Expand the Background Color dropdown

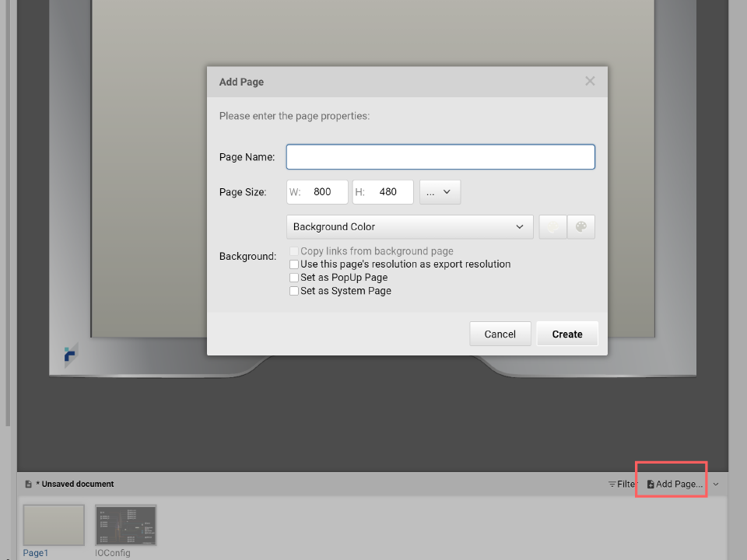[409, 227]
